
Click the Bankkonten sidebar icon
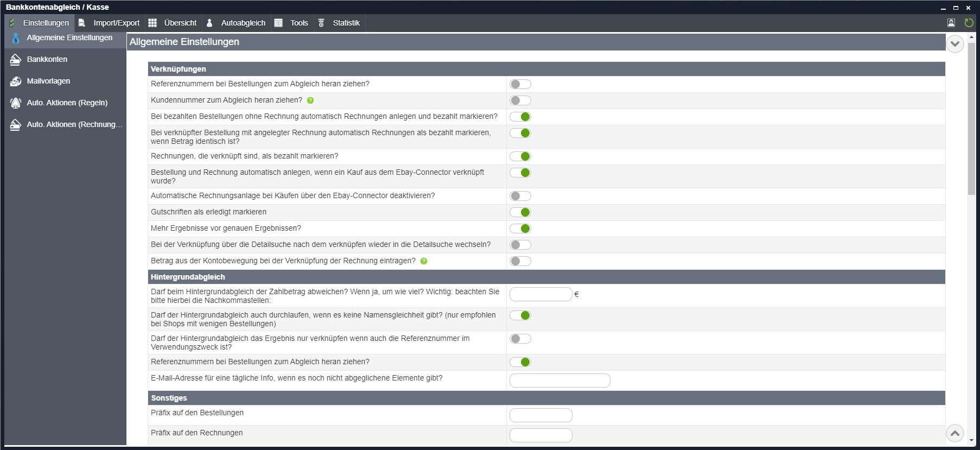coord(16,59)
